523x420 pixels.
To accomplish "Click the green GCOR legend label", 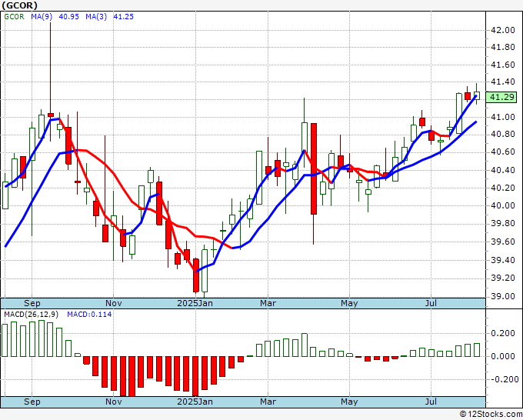I will (x=15, y=17).
